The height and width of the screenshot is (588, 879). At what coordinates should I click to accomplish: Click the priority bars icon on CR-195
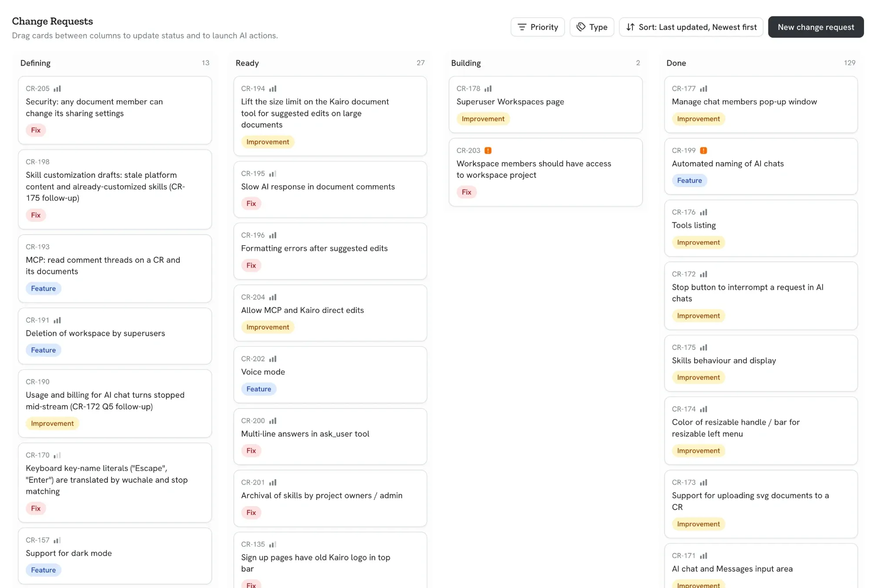coord(273,174)
